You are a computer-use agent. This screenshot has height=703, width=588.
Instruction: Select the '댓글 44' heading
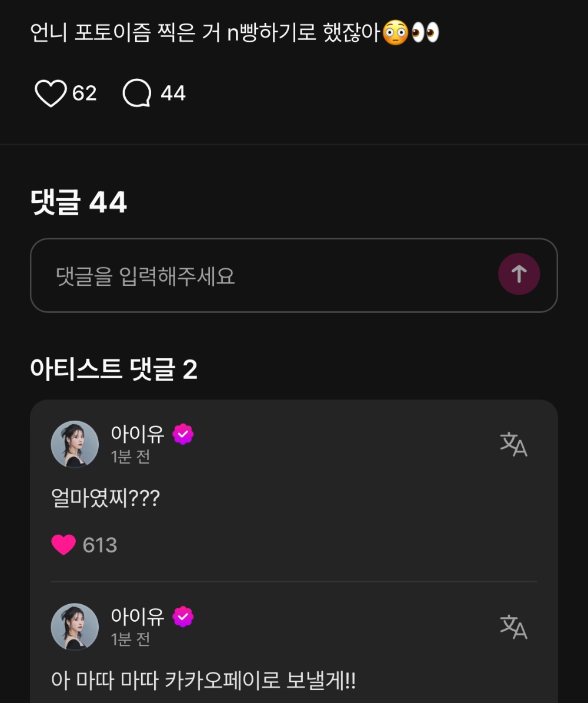pos(79,203)
